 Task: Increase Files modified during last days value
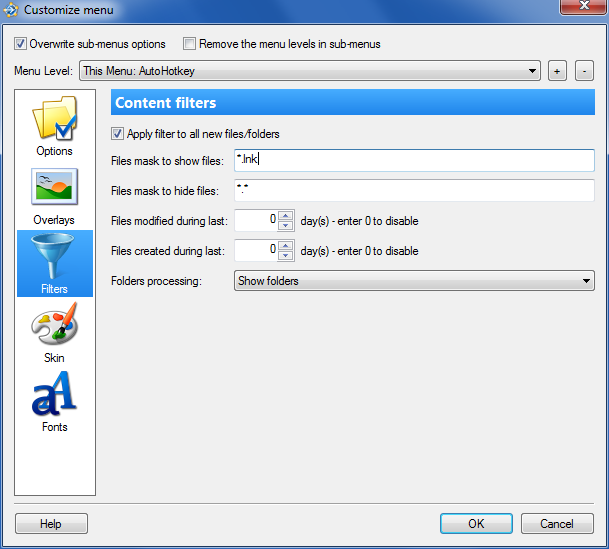click(286, 215)
